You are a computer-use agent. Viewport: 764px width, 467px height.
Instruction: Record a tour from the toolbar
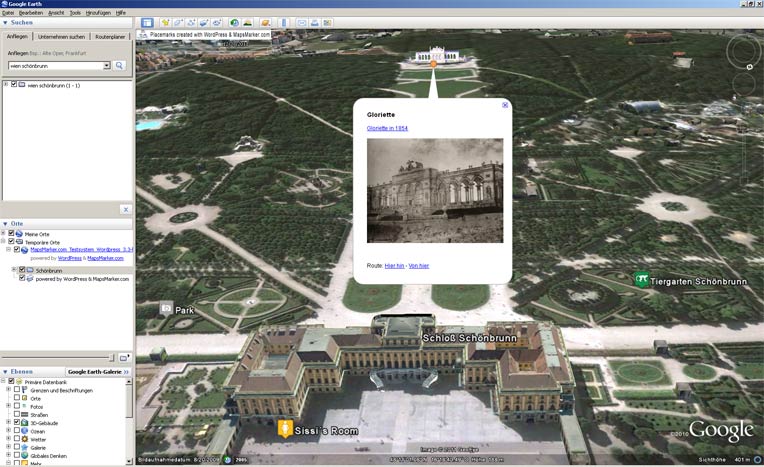(x=216, y=23)
